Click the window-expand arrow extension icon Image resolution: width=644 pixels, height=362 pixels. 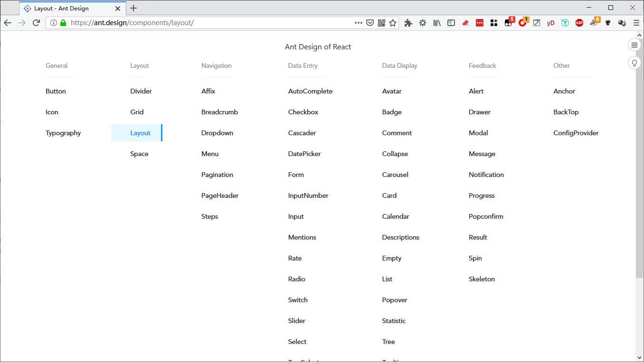pyautogui.click(x=537, y=23)
